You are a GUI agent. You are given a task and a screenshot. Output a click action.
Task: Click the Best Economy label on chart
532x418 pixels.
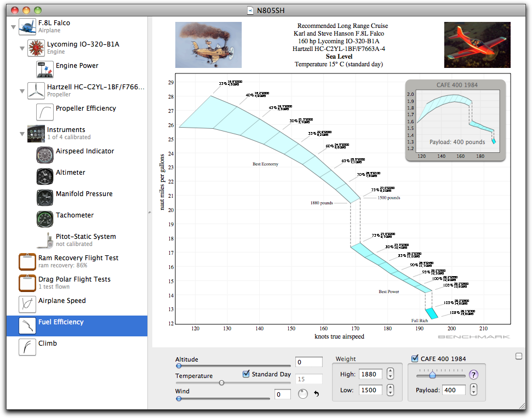click(x=265, y=164)
